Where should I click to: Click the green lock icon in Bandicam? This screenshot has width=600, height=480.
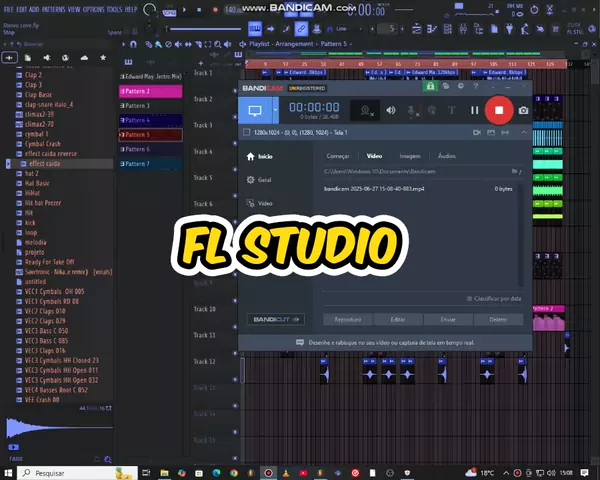pos(430,86)
